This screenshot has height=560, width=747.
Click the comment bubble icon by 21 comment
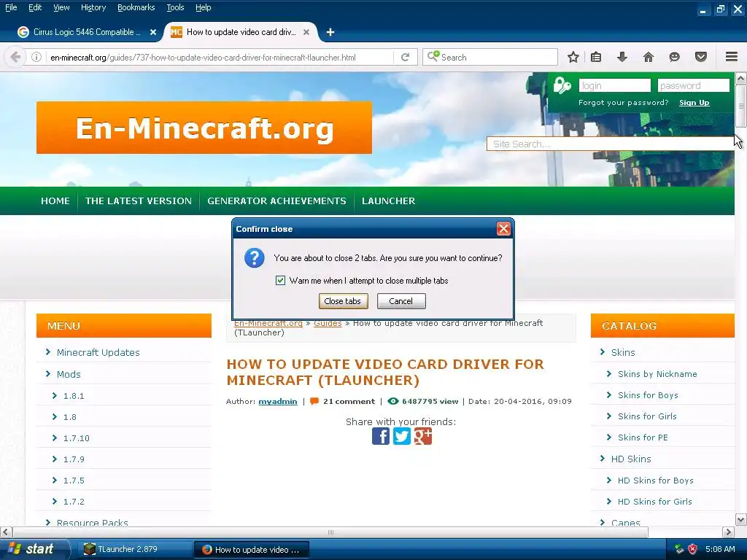click(314, 402)
